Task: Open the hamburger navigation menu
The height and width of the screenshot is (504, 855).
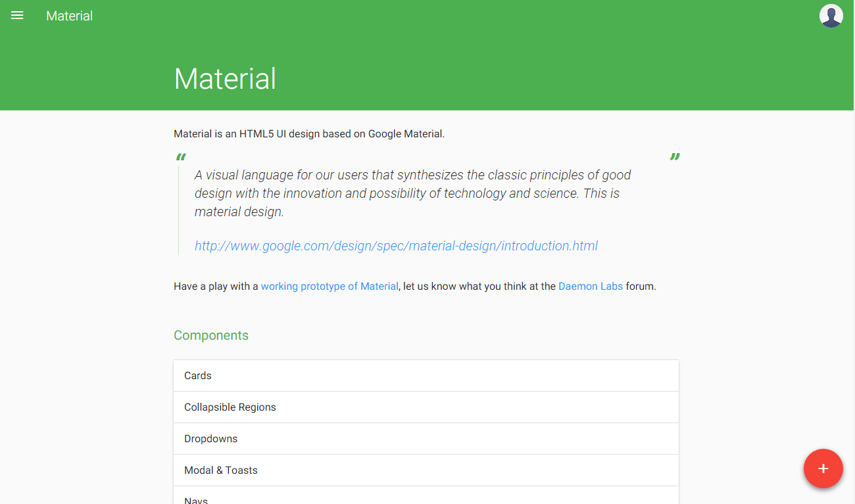Action: (x=17, y=15)
